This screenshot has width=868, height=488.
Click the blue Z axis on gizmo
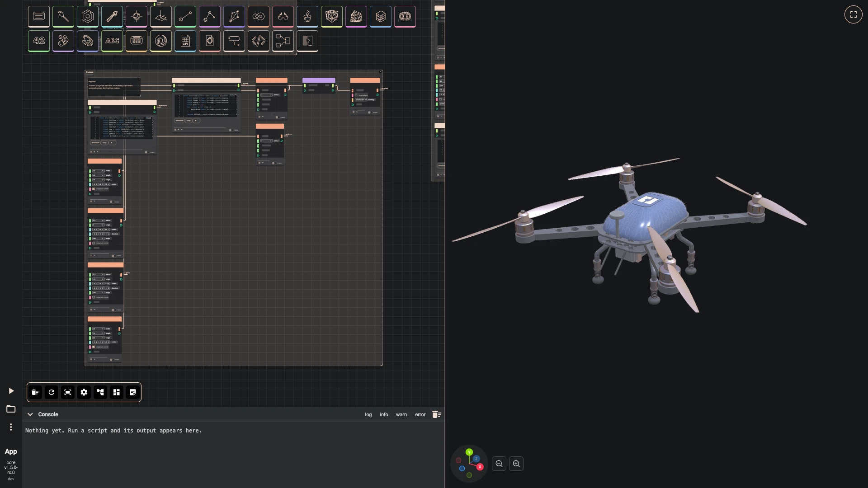tap(476, 459)
